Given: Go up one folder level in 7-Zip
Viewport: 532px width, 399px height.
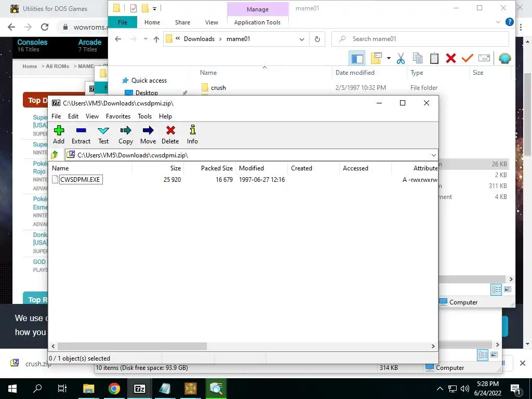Looking at the screenshot, I should tap(55, 155).
